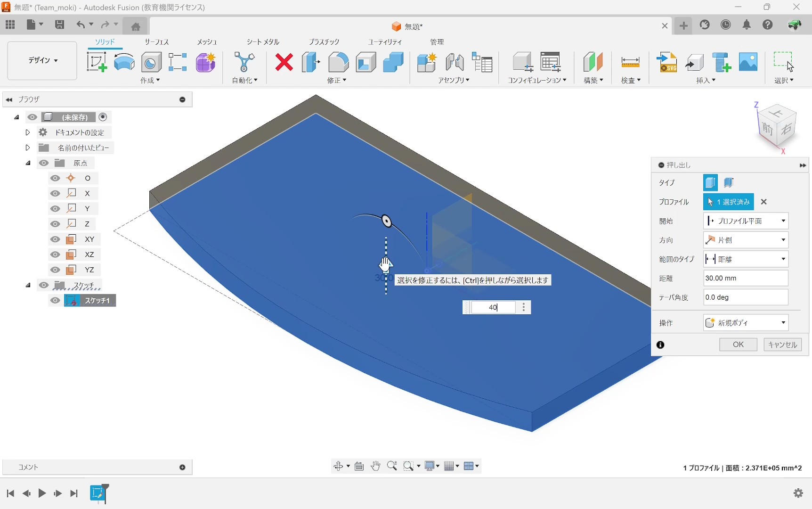Open the Job Status clock icon
This screenshot has width=812, height=509.
[726, 25]
